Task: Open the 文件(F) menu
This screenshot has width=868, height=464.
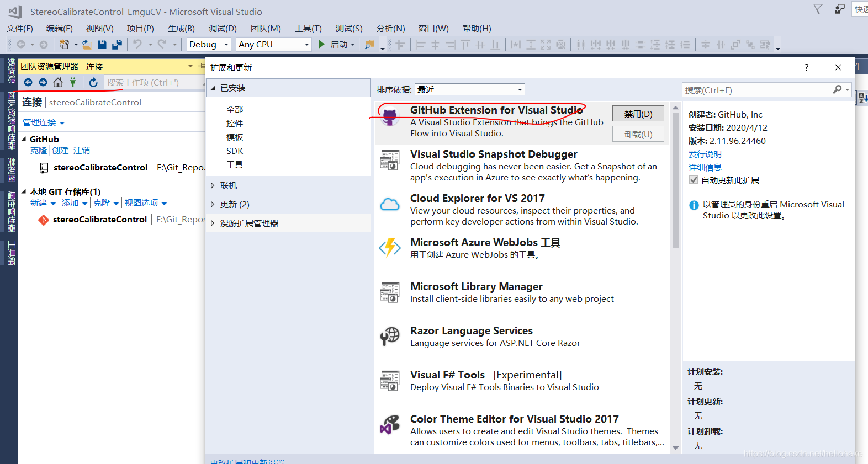Action: click(20, 29)
